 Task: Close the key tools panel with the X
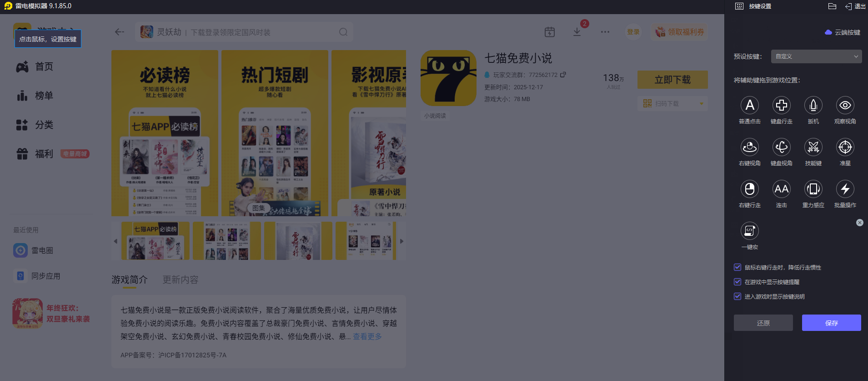[860, 223]
